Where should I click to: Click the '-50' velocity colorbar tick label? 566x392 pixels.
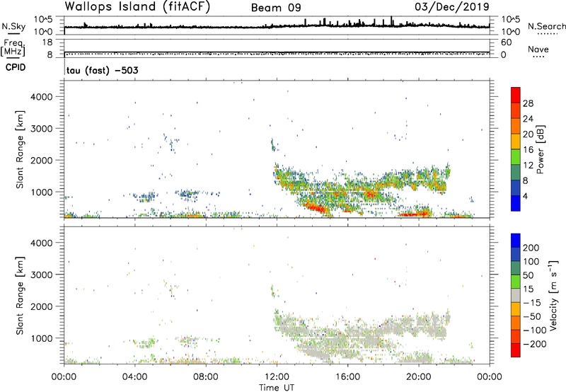click(532, 316)
